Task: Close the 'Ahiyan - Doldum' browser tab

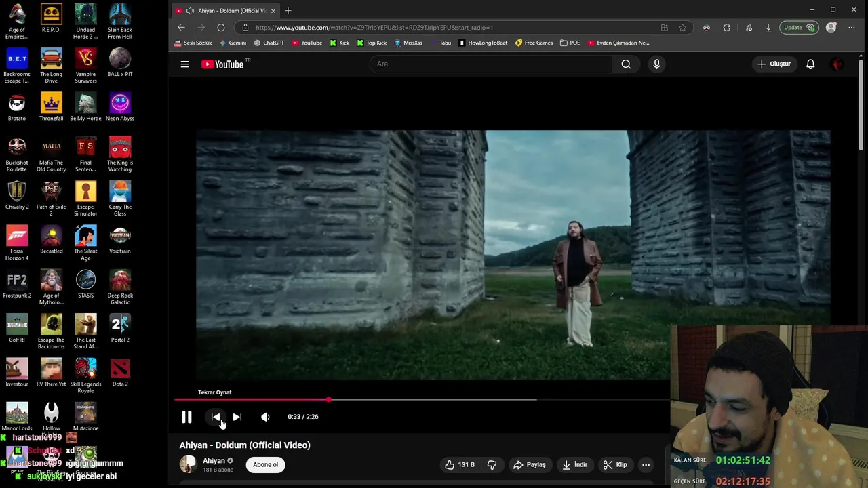Action: click(x=273, y=11)
